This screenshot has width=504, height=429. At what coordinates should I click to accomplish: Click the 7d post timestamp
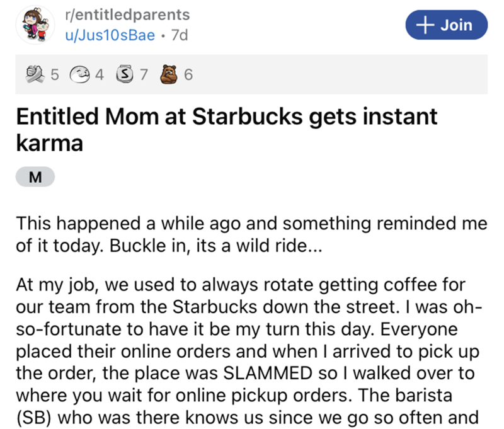tap(179, 35)
